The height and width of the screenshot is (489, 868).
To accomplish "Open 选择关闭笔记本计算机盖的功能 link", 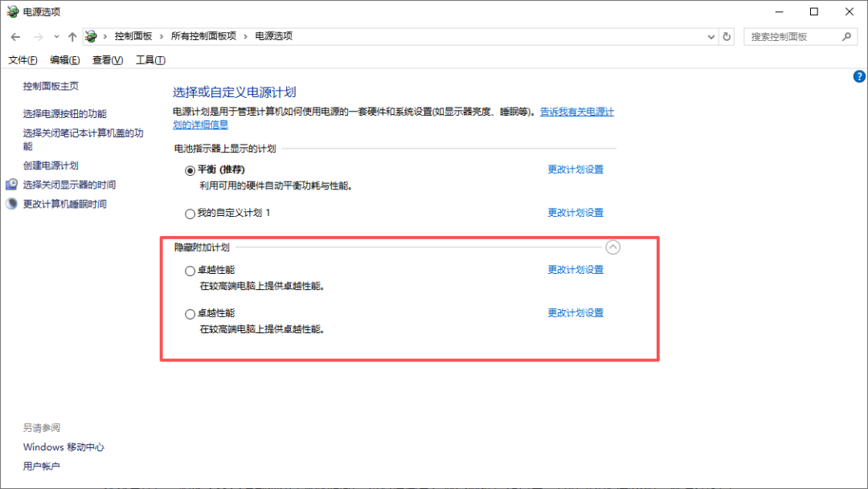I will (x=83, y=140).
